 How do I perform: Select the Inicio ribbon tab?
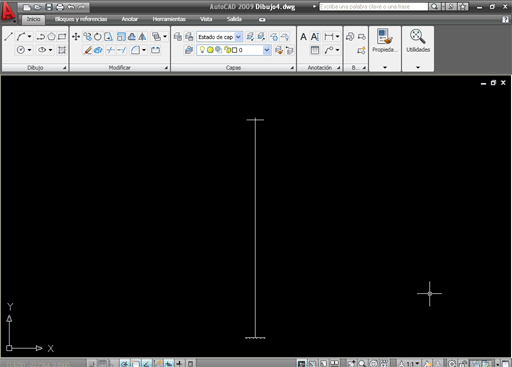[33, 19]
